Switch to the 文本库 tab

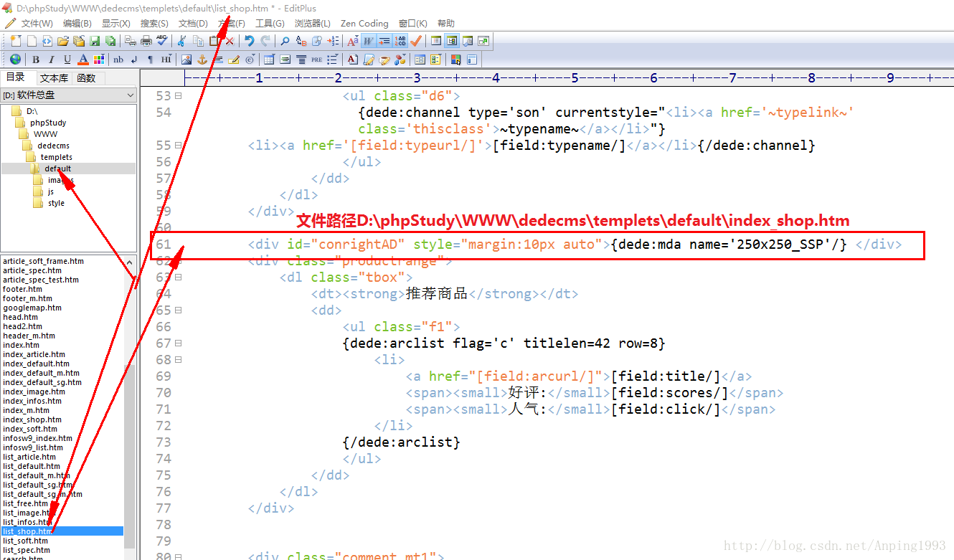pos(54,78)
